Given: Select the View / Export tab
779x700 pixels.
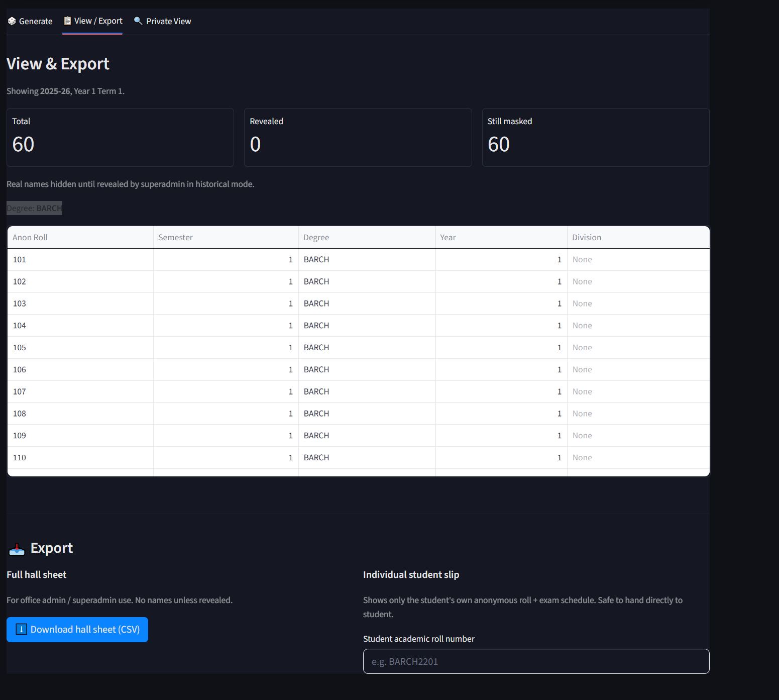Looking at the screenshot, I should (93, 21).
